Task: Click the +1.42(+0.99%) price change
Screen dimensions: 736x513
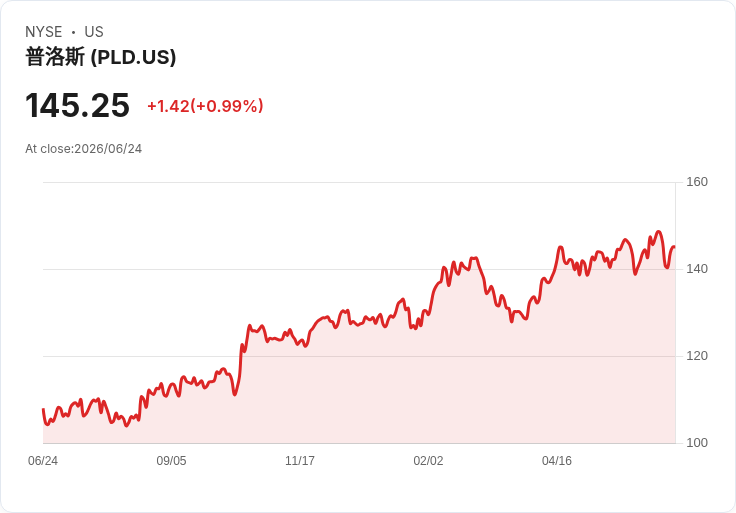Action: (x=205, y=106)
